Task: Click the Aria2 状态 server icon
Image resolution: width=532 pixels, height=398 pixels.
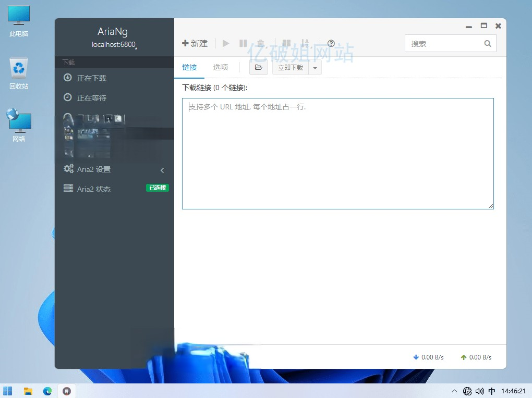Action: click(x=68, y=188)
